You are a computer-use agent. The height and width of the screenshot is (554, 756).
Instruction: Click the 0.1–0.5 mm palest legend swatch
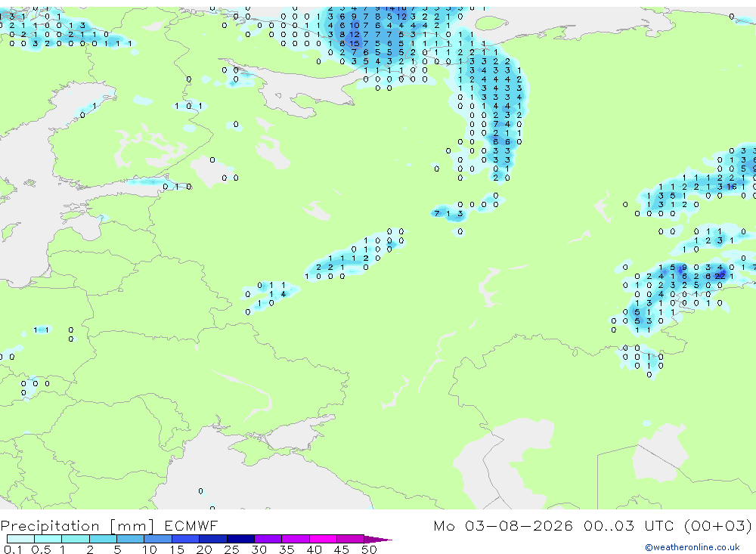tap(20, 539)
